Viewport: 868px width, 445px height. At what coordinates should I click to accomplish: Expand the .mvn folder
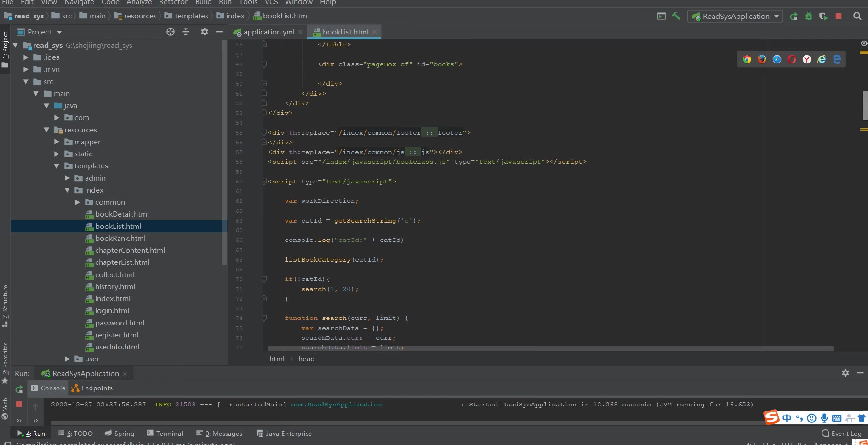(26, 69)
